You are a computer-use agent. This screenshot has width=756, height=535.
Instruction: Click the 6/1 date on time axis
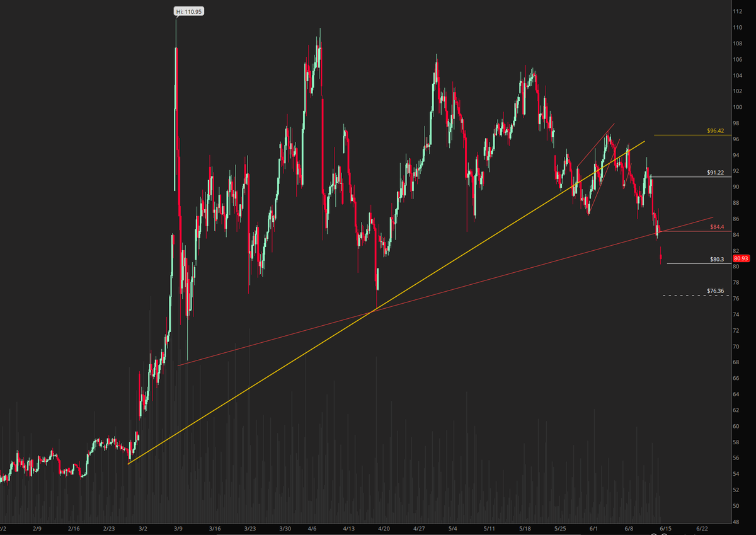tap(593, 530)
